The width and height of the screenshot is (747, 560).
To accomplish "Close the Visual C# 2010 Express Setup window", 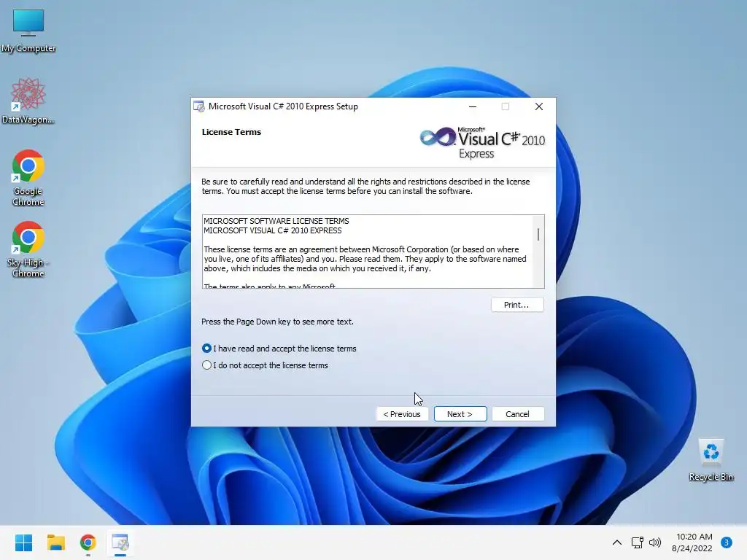I will (x=539, y=106).
